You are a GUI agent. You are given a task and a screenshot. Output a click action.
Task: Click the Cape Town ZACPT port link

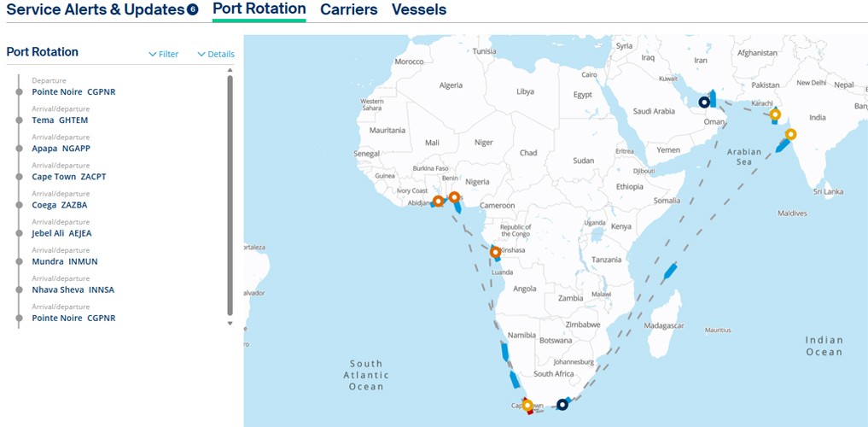pos(69,177)
